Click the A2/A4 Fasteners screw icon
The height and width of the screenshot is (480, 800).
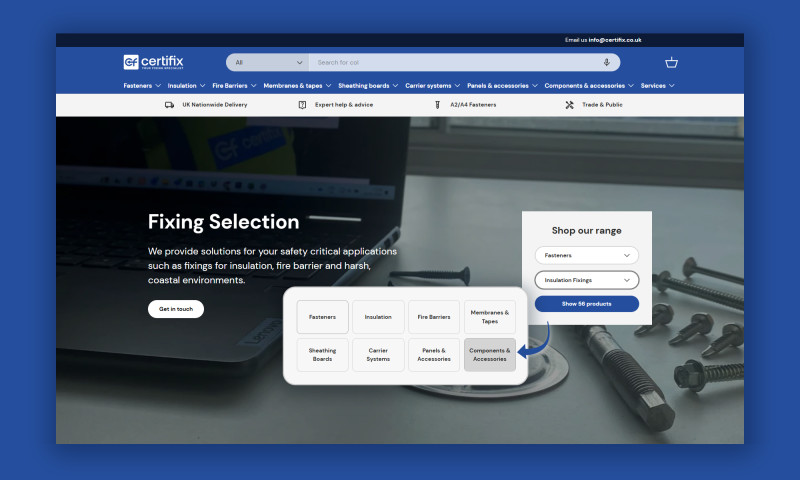437,105
